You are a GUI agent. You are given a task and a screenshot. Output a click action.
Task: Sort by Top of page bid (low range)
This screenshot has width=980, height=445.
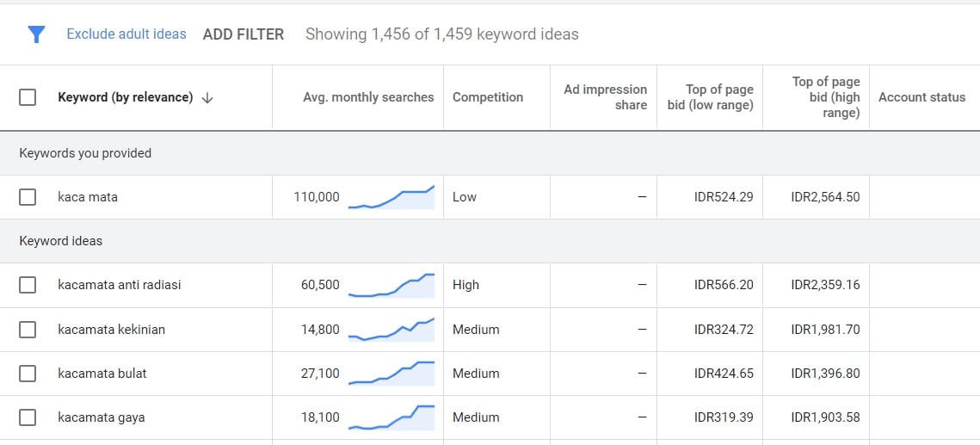711,97
